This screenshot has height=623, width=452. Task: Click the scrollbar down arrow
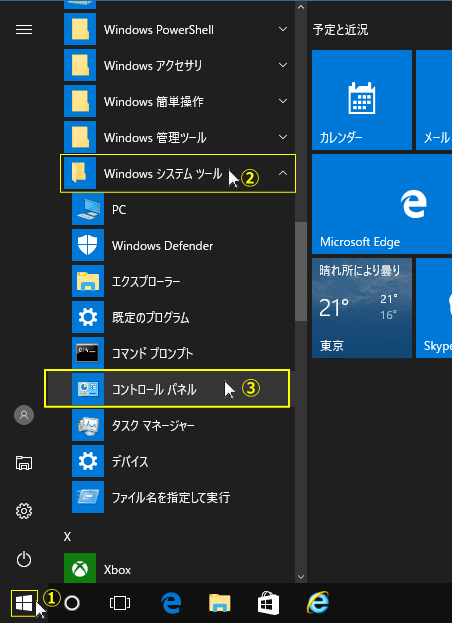point(301,577)
